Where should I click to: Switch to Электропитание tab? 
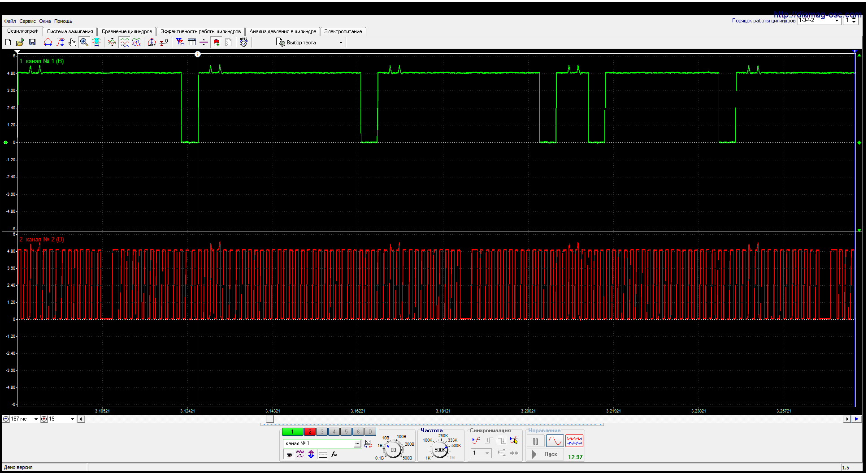coord(343,31)
